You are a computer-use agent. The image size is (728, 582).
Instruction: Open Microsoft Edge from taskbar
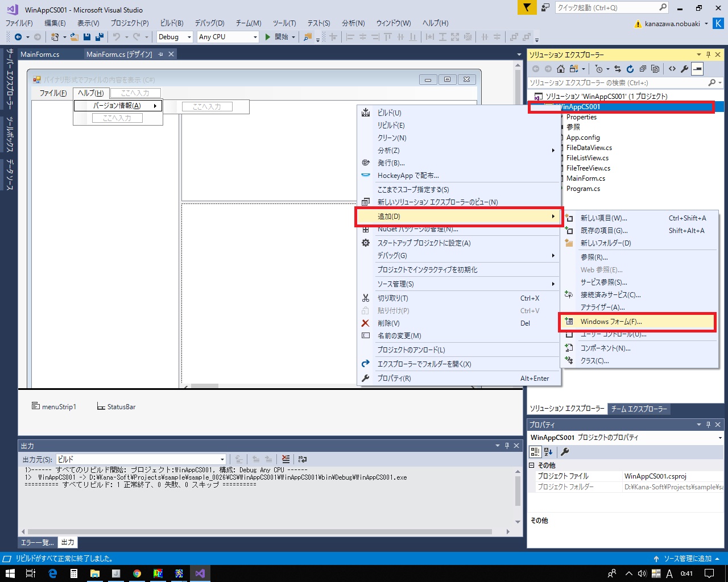[52, 573]
